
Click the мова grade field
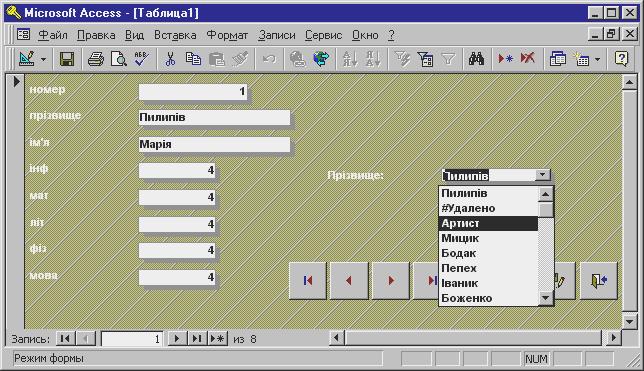tap(177, 277)
